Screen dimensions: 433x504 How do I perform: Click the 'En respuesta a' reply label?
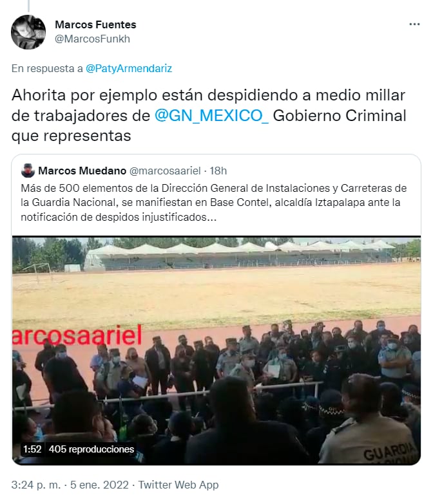(47, 68)
